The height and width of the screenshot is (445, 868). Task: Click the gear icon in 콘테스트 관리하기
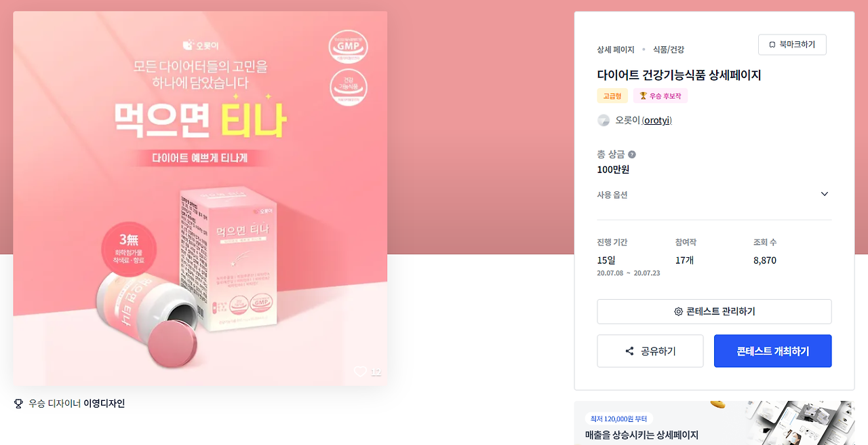[678, 311]
